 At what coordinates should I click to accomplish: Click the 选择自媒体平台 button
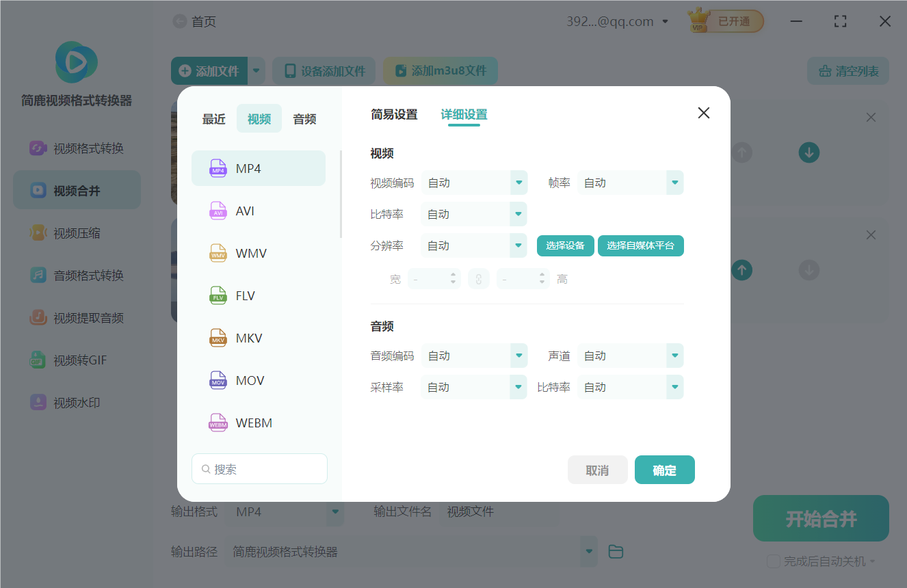pyautogui.click(x=640, y=245)
